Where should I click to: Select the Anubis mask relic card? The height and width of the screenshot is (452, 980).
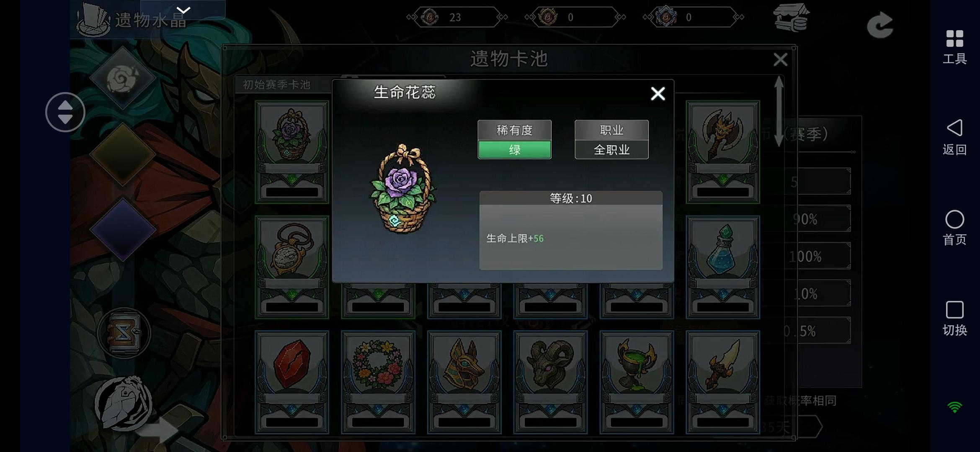tap(464, 382)
